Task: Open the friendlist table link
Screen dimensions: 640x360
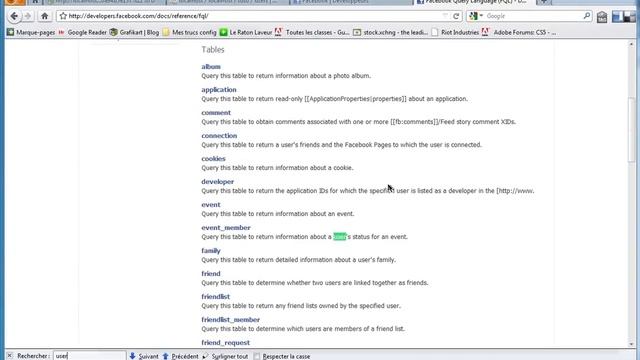Action: coord(216,297)
